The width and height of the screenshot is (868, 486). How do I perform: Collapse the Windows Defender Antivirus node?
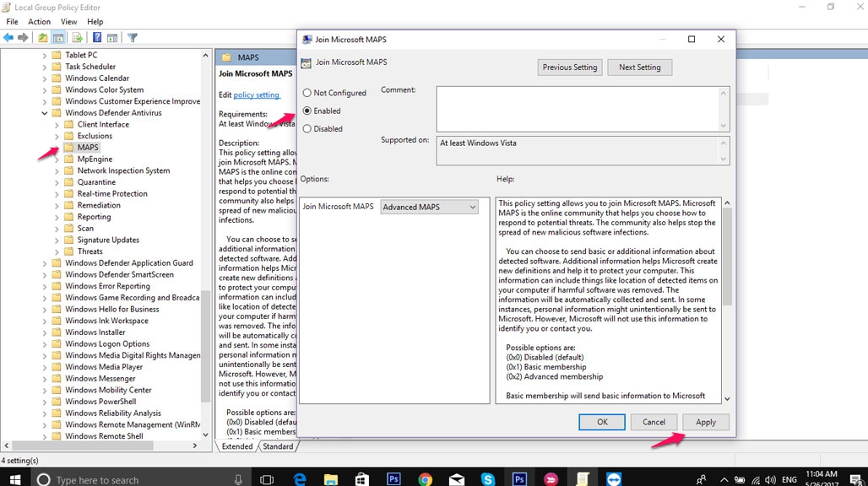(x=44, y=113)
